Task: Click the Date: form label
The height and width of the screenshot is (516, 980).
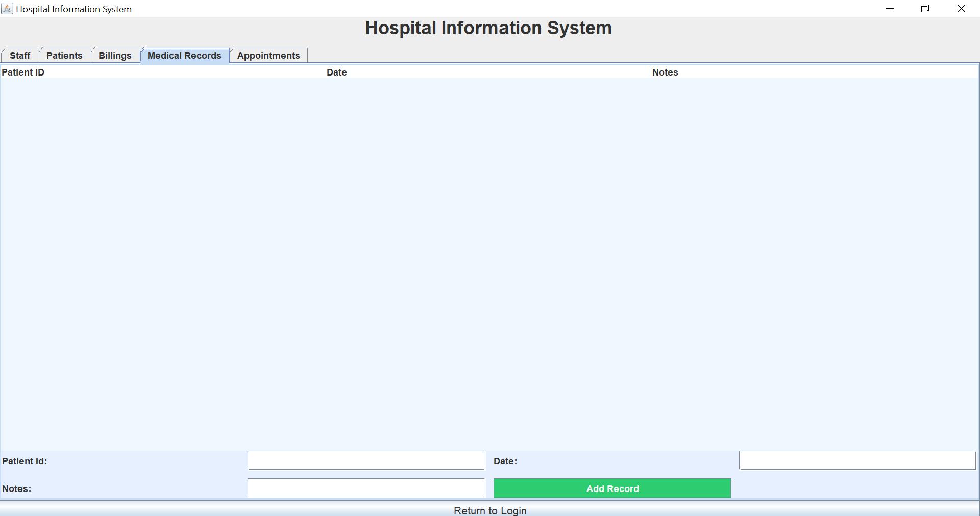Action: (505, 461)
